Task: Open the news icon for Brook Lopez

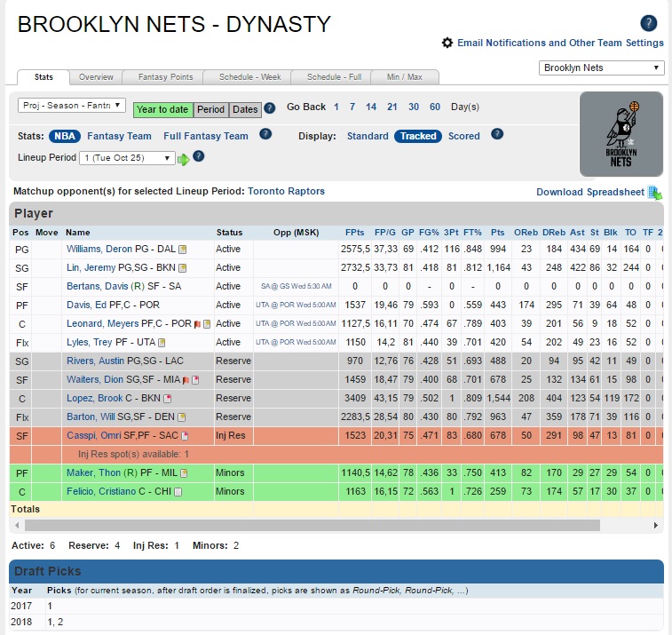Action: pos(168,399)
